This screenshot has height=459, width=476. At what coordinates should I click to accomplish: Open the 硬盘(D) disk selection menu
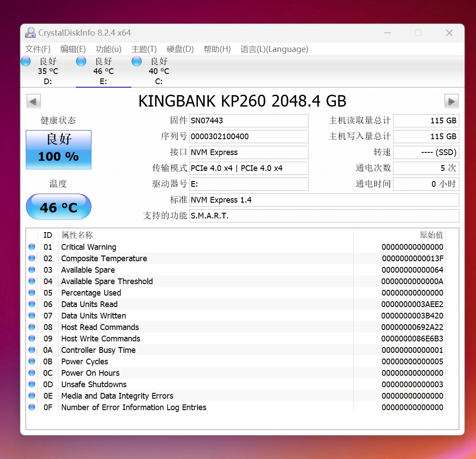(x=180, y=49)
